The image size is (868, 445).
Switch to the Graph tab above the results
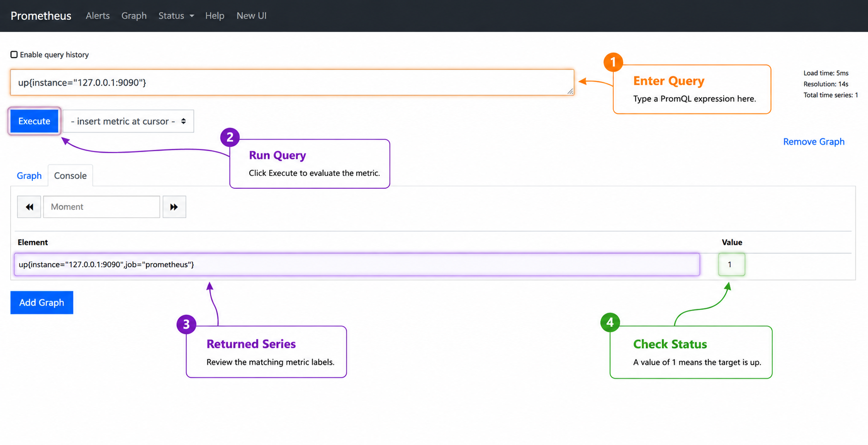29,175
